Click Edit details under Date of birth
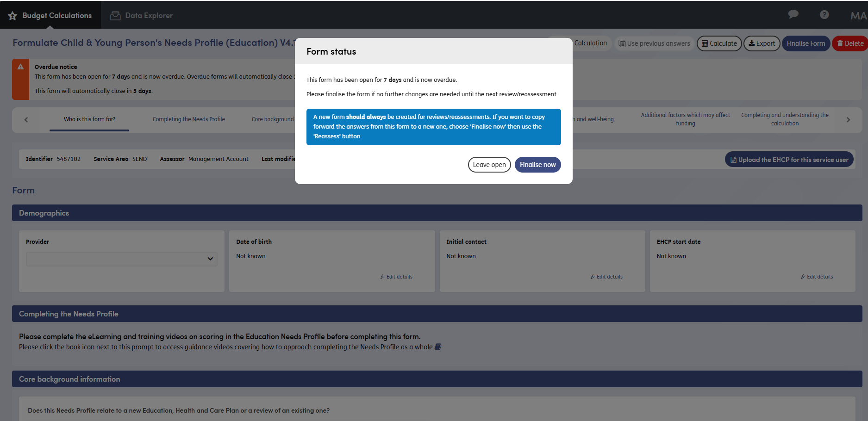The width and height of the screenshot is (868, 421). tap(396, 277)
